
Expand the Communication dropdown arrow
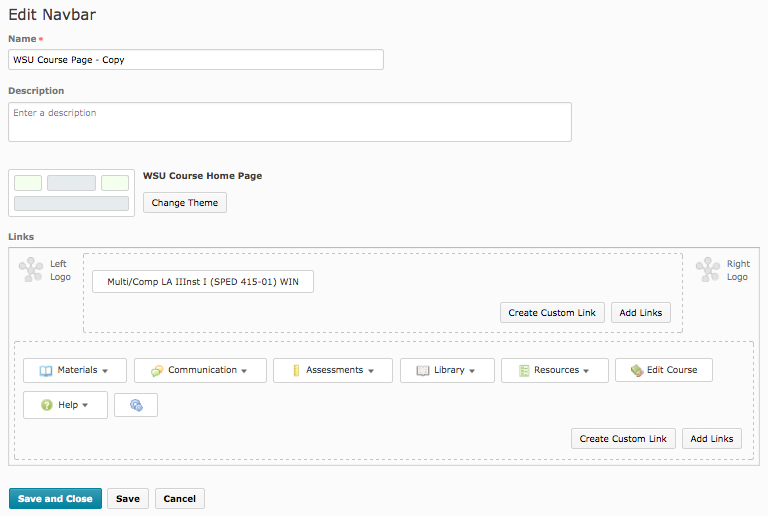pyautogui.click(x=244, y=371)
